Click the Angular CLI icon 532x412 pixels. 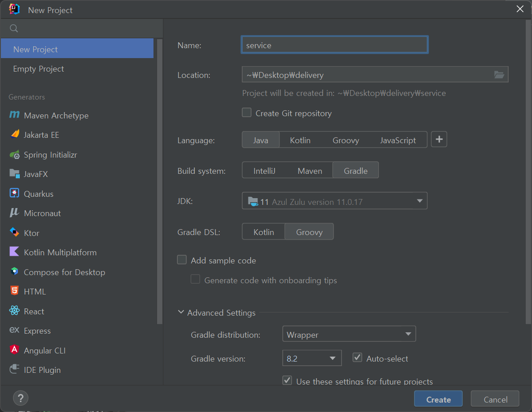pos(14,349)
